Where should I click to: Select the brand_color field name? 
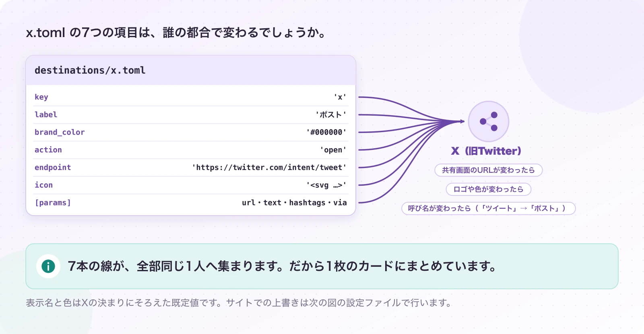click(x=60, y=132)
